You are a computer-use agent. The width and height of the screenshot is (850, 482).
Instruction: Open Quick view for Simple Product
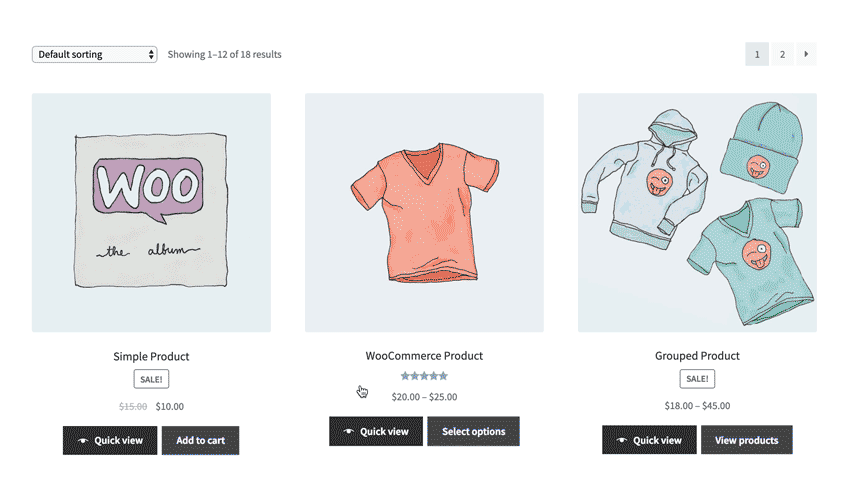(x=110, y=440)
